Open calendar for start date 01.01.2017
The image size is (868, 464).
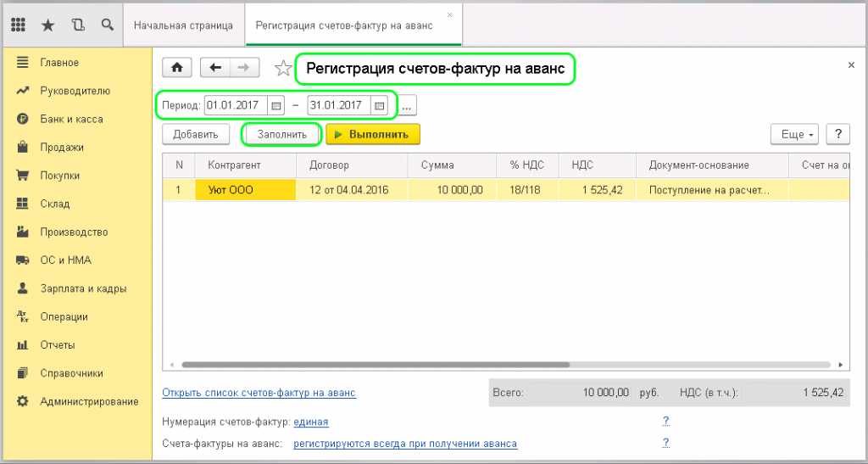point(275,106)
